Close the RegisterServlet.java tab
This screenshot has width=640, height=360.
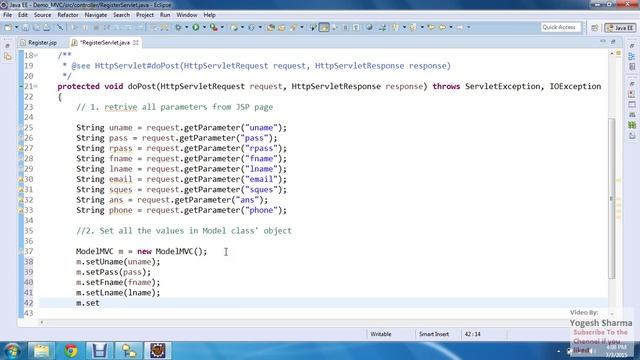point(136,42)
